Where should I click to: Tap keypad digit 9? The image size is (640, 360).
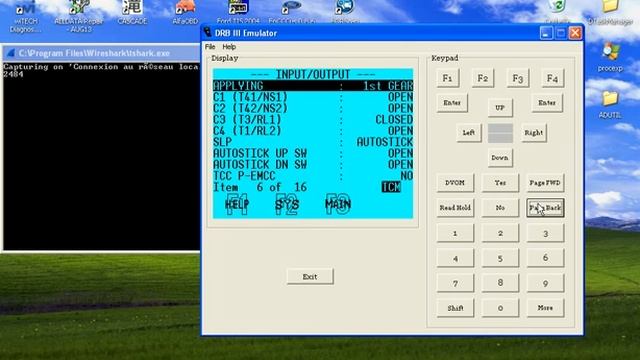point(545,283)
